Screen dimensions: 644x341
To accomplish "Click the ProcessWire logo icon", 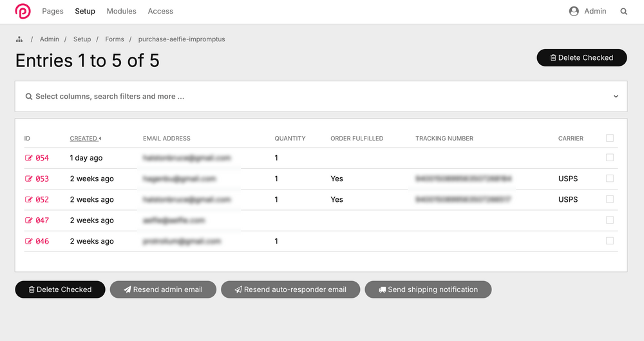I will (x=23, y=11).
